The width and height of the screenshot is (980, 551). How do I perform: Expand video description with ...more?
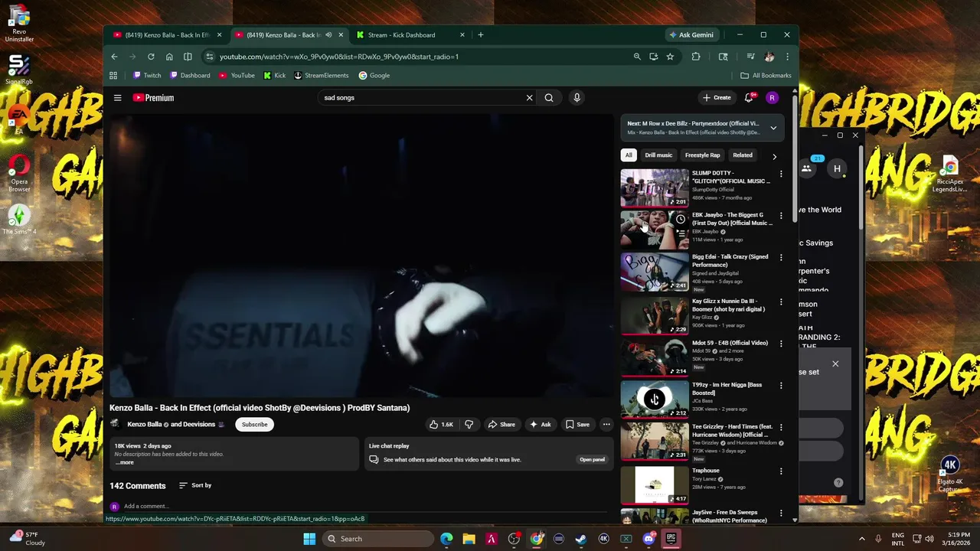click(x=124, y=462)
